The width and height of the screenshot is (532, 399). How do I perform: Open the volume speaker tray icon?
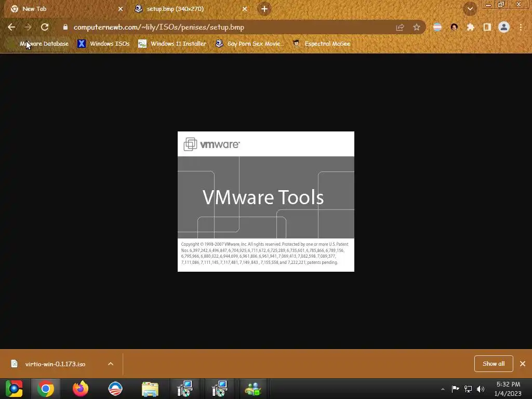pyautogui.click(x=481, y=389)
